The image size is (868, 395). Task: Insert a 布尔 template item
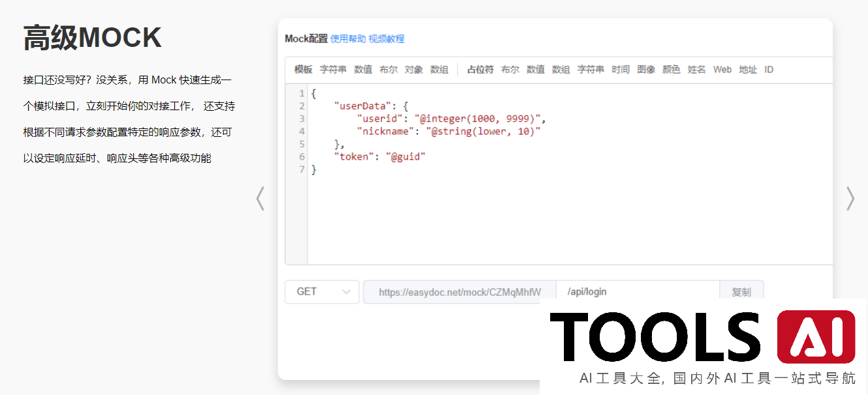click(x=388, y=70)
